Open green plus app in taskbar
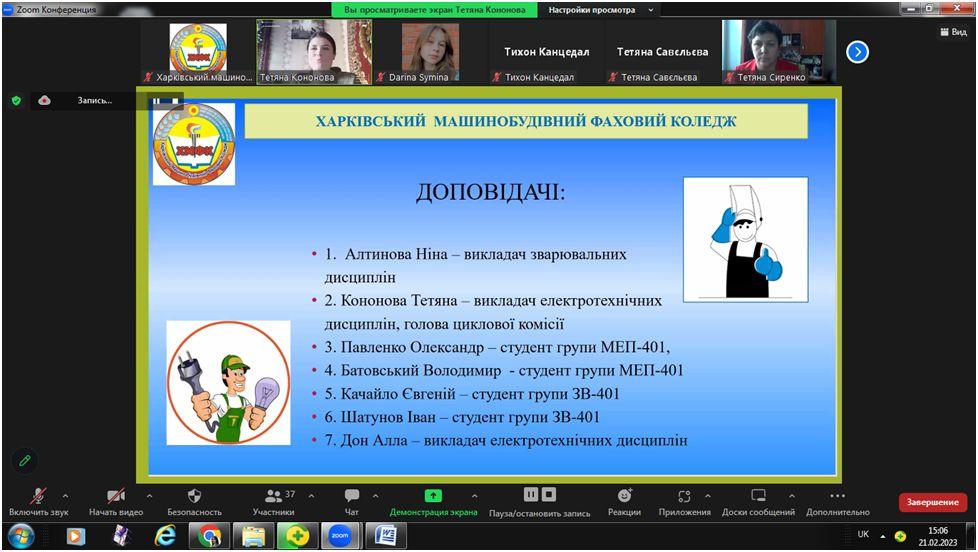The width and height of the screenshot is (978, 552). [298, 536]
